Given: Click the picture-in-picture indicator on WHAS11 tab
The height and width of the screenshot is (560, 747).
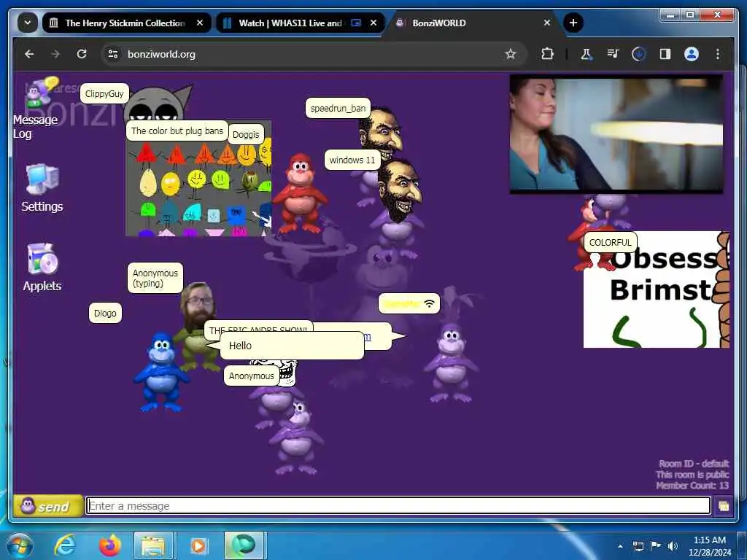Looking at the screenshot, I should (x=356, y=23).
